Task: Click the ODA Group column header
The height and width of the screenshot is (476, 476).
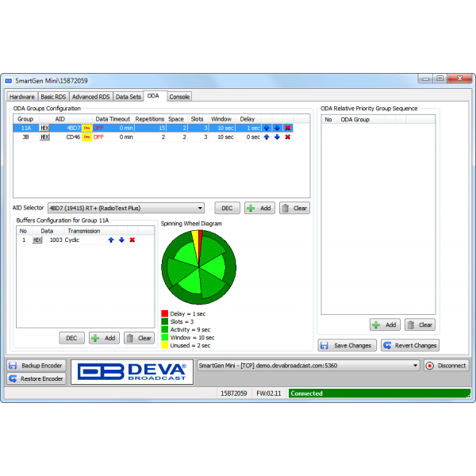Action: click(x=355, y=120)
